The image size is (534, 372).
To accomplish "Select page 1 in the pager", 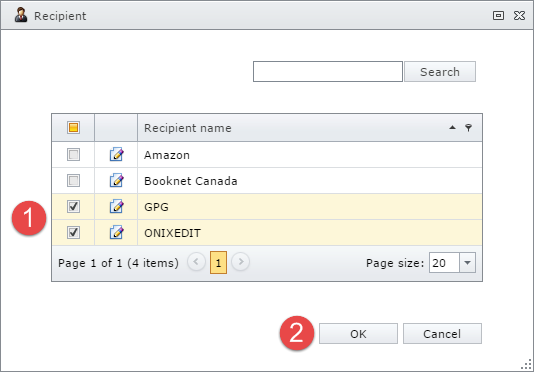I will click(x=218, y=263).
